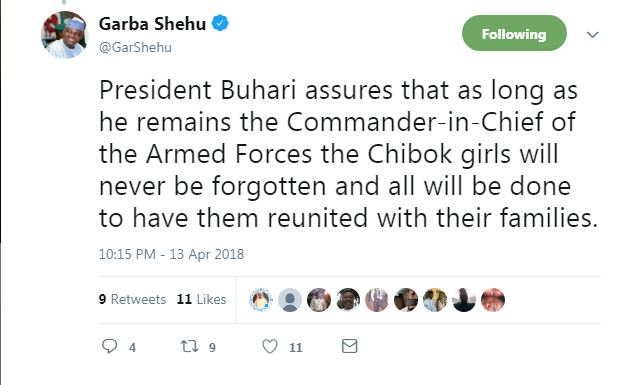The image size is (641, 385).
Task: Click the blue verified badge
Action: pos(220,23)
